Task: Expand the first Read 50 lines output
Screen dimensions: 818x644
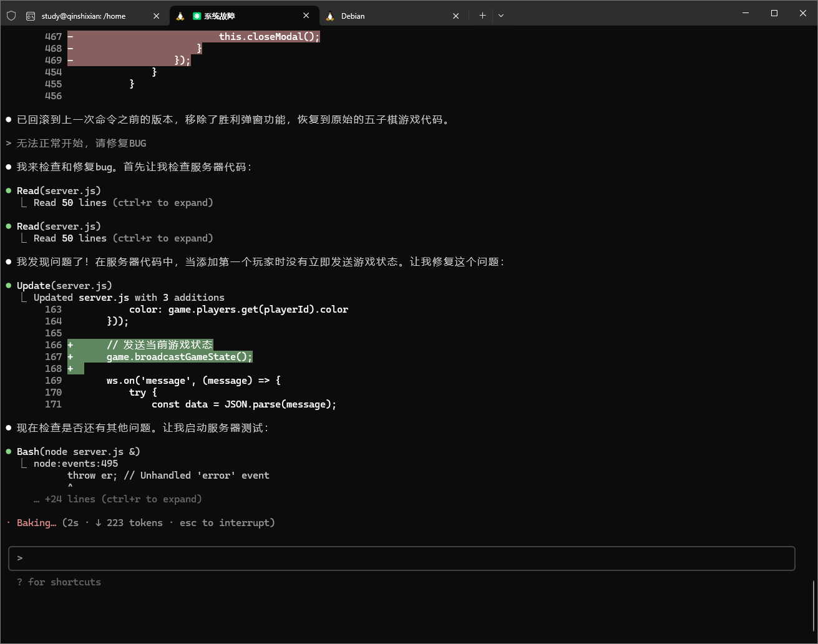Action: pos(123,203)
